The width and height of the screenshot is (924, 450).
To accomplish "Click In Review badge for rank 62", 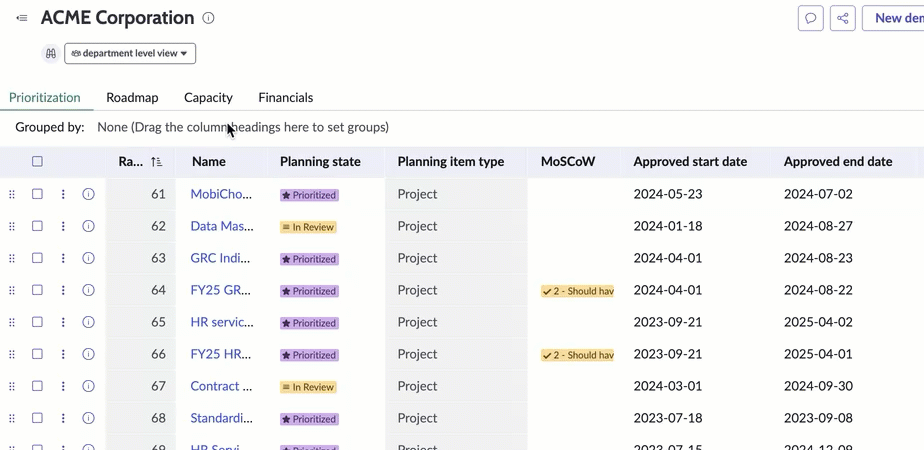I will 308,227.
